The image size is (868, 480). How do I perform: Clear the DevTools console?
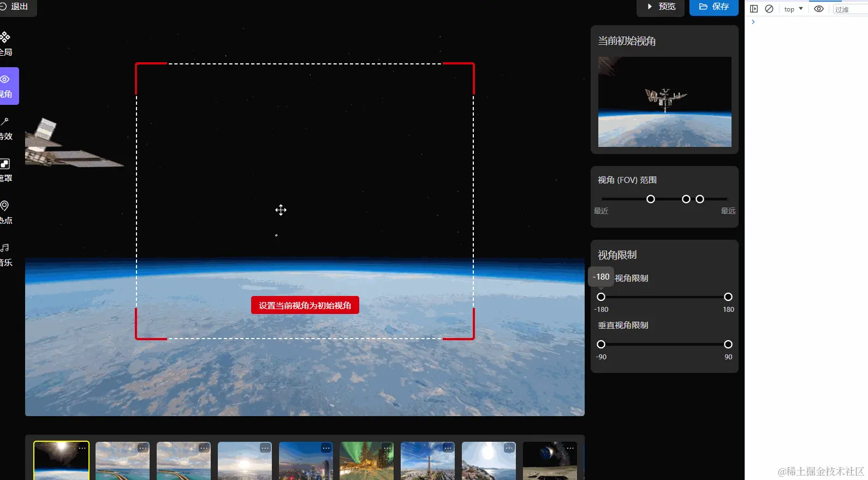769,9
